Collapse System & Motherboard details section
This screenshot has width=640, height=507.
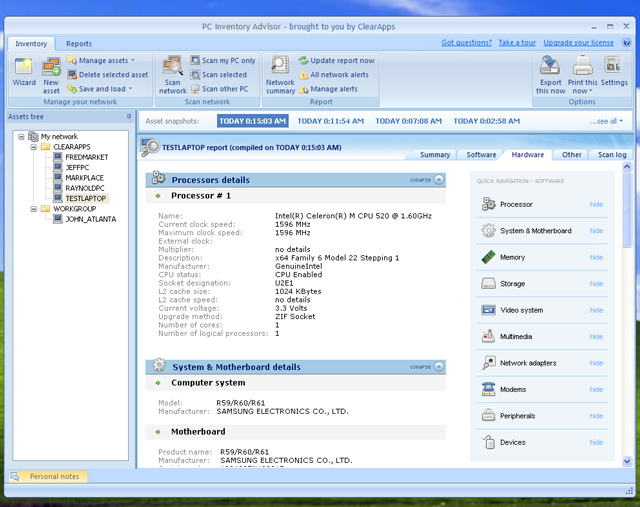(x=439, y=367)
